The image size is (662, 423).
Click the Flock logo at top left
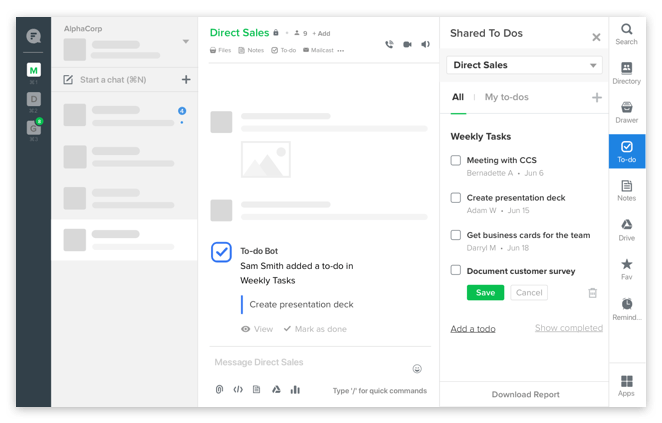(33, 36)
